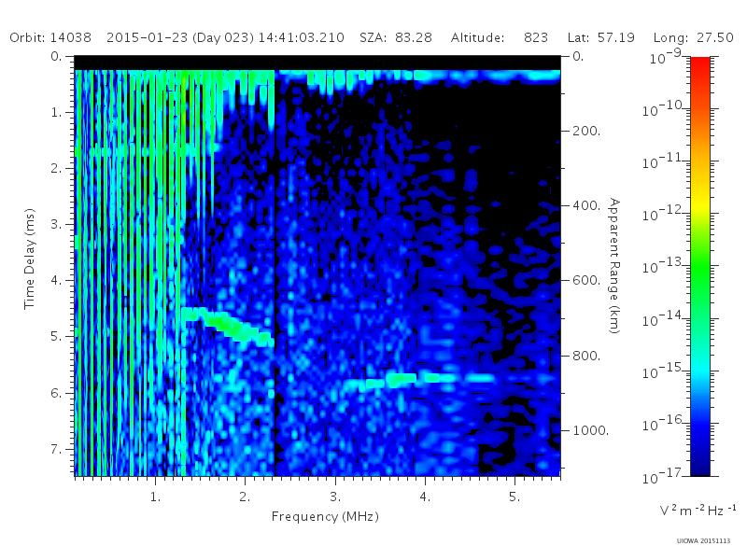Click the sloping green echo trace near 1.5–2.3 MHz
Screen dimensions: 747x560
[228, 325]
